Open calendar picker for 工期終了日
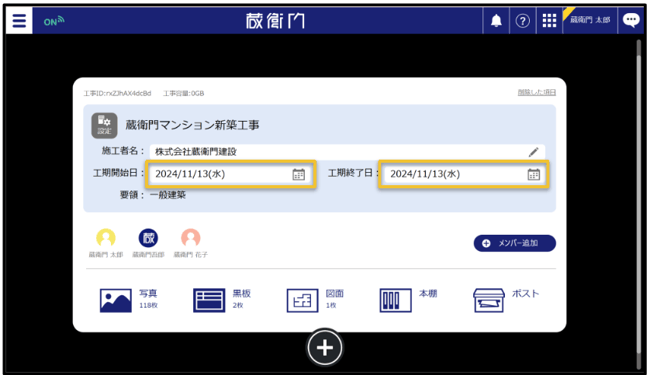The image size is (650, 375). (x=534, y=174)
